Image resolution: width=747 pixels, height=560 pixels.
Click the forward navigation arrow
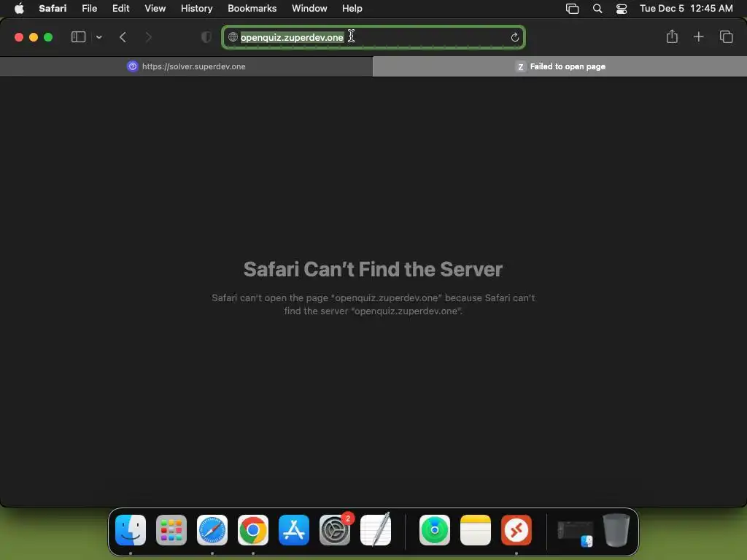point(148,37)
